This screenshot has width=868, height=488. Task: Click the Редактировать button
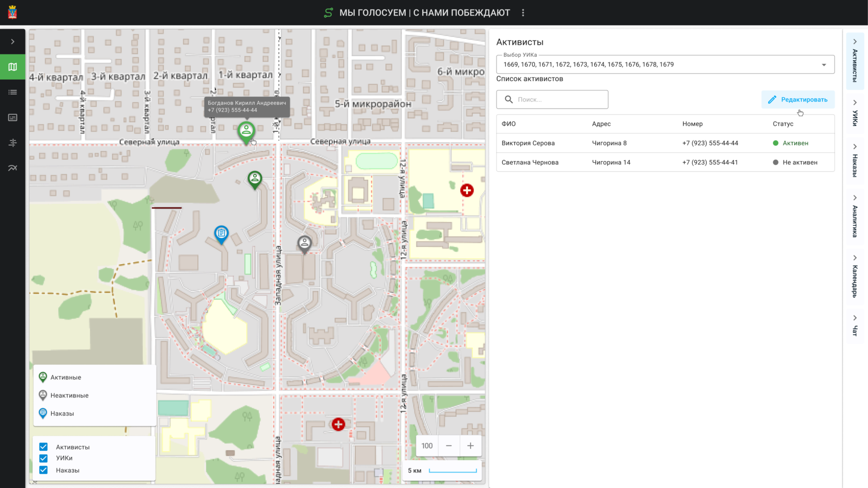798,99
